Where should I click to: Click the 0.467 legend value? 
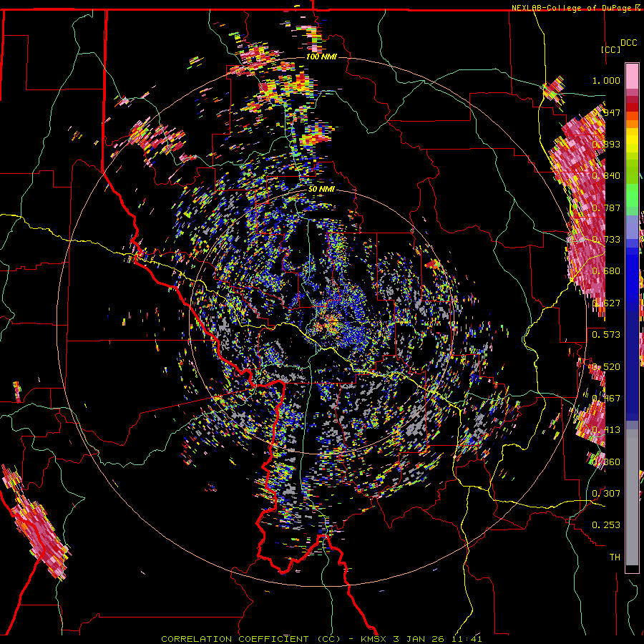pyautogui.click(x=606, y=398)
